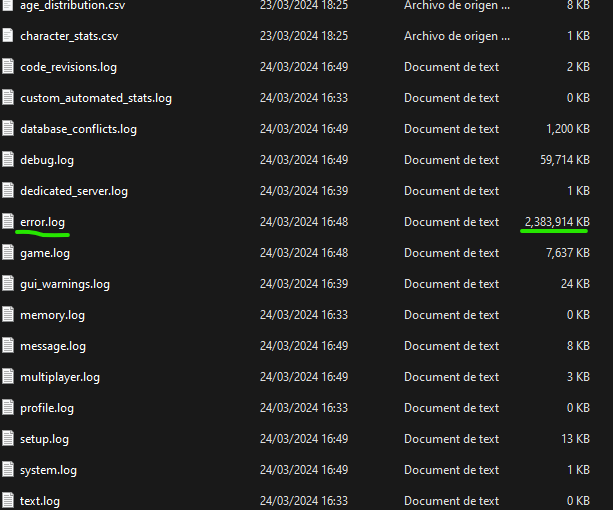This screenshot has height=510, width=613.
Task: Select the icon of custom_automated_stats.log
Action: click(7, 97)
